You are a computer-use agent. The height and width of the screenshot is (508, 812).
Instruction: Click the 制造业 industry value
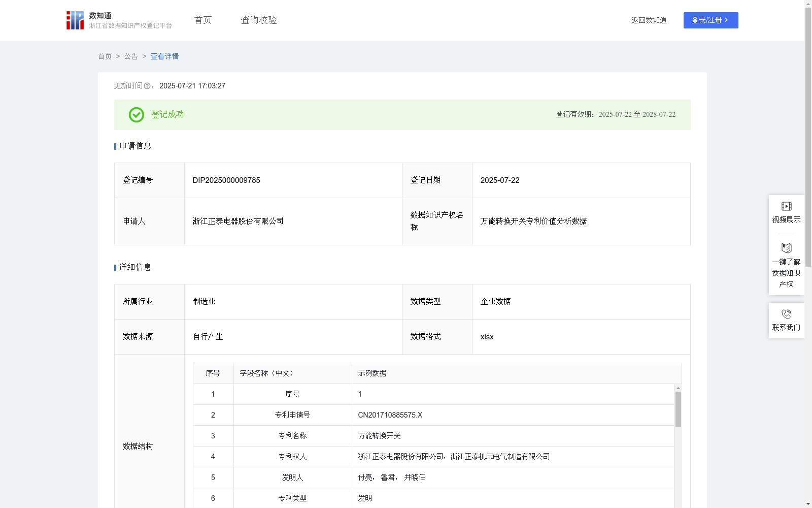[x=204, y=302]
